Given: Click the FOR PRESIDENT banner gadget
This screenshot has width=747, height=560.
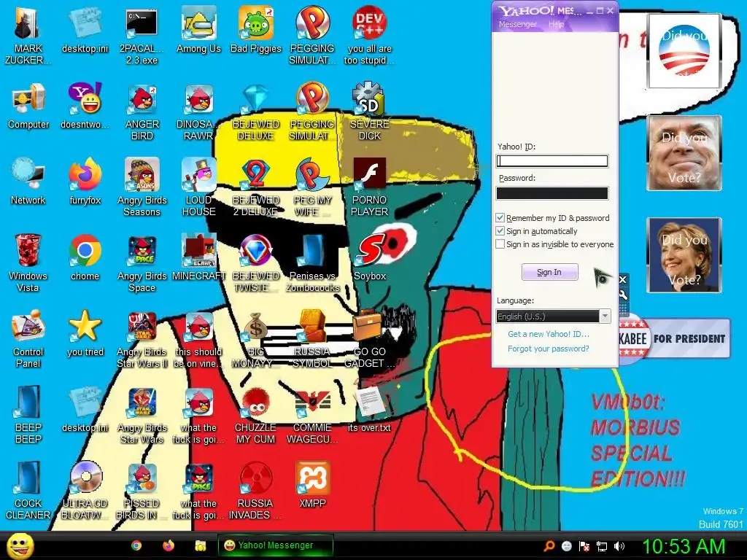Looking at the screenshot, I should (674, 338).
